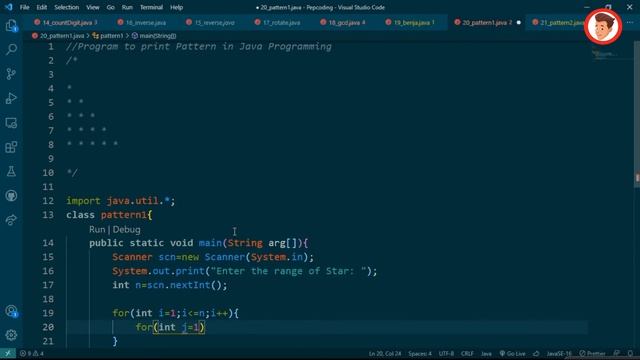
Task: Open the Selection menu
Action: (67, 7)
